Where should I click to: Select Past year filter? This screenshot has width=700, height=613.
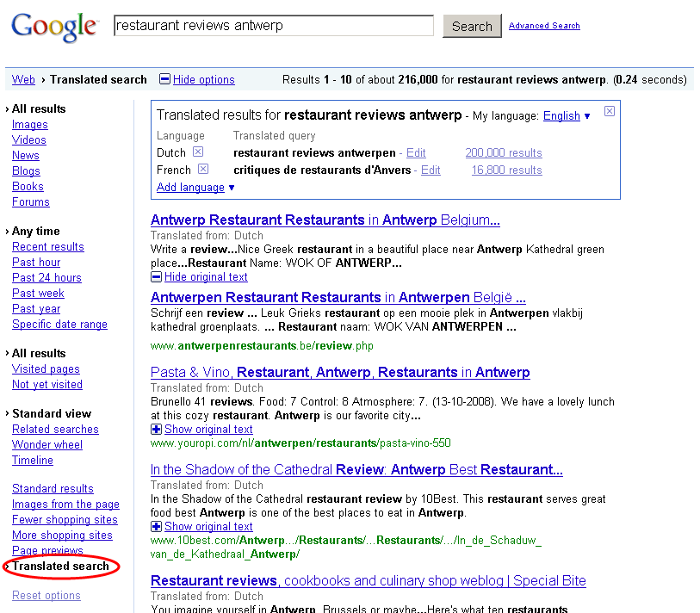36,309
